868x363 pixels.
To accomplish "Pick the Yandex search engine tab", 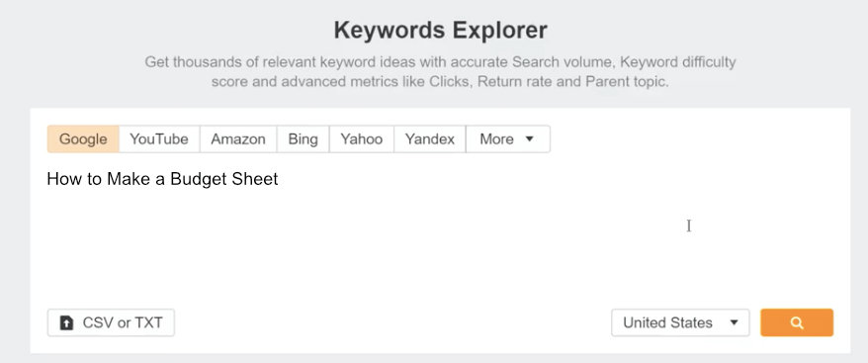I will tap(430, 138).
